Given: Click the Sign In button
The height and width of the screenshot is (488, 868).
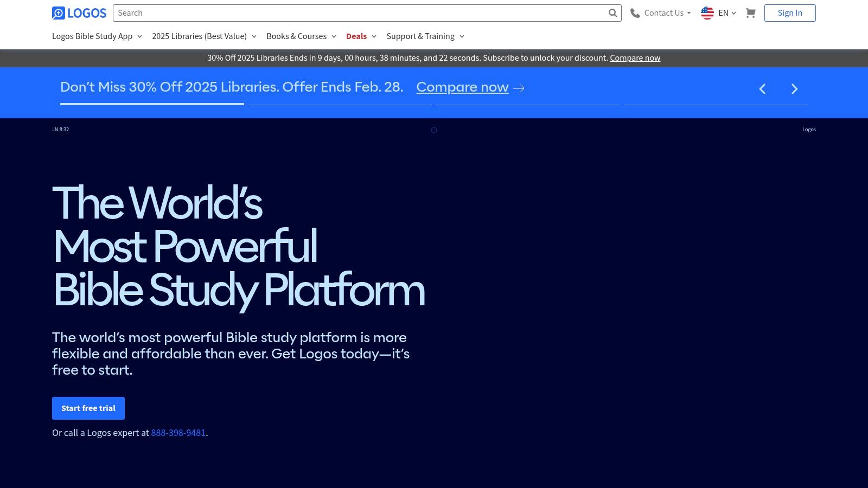Looking at the screenshot, I should coord(790,13).
